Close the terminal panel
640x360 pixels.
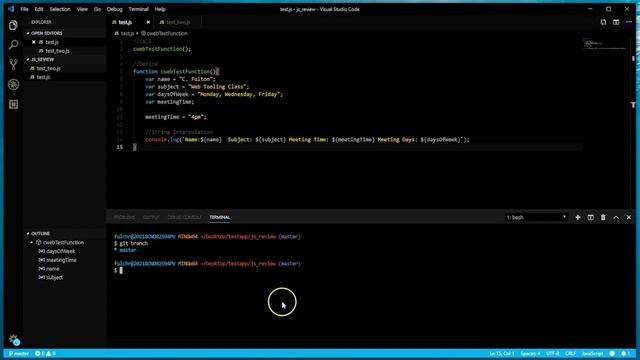pyautogui.click(x=629, y=218)
